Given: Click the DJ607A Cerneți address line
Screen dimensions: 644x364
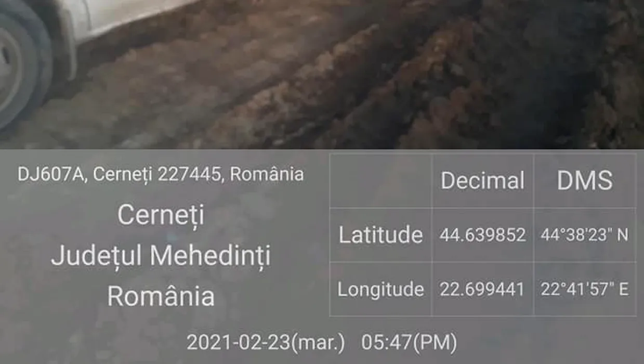Looking at the screenshot, I should tap(161, 174).
